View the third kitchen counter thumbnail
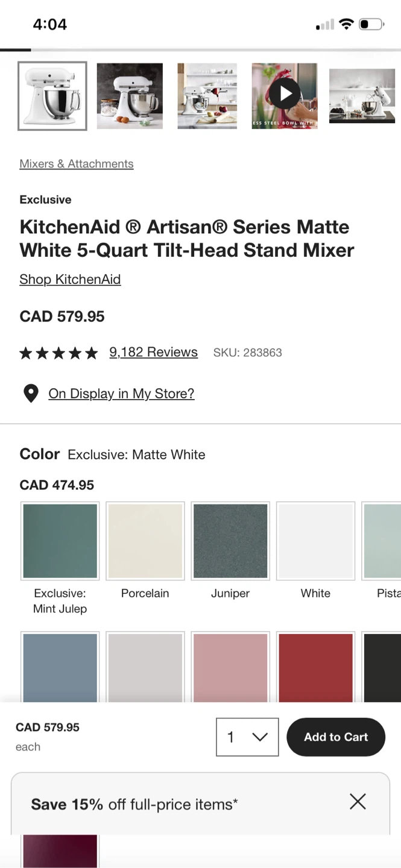 click(207, 96)
